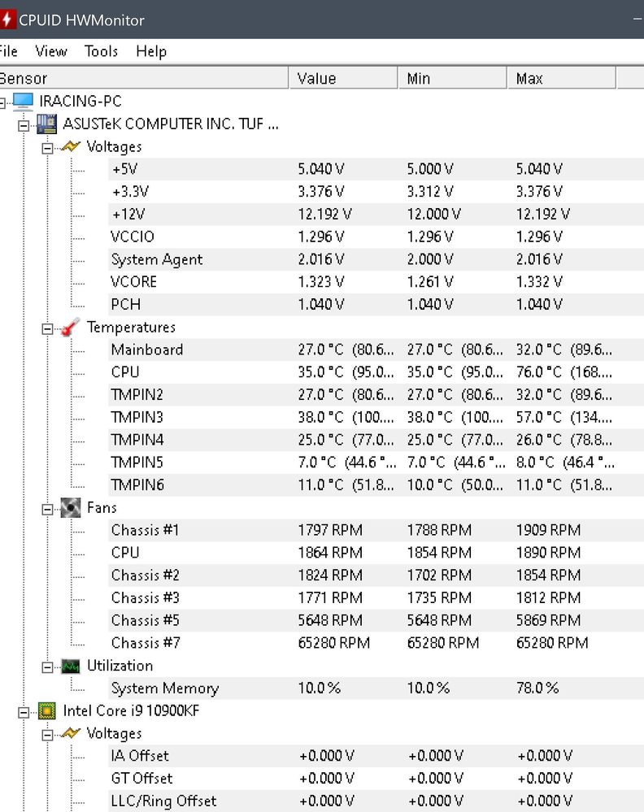Click the 65280 RPM Chassis #7 current value
This screenshot has width=644, height=812.
333,643
